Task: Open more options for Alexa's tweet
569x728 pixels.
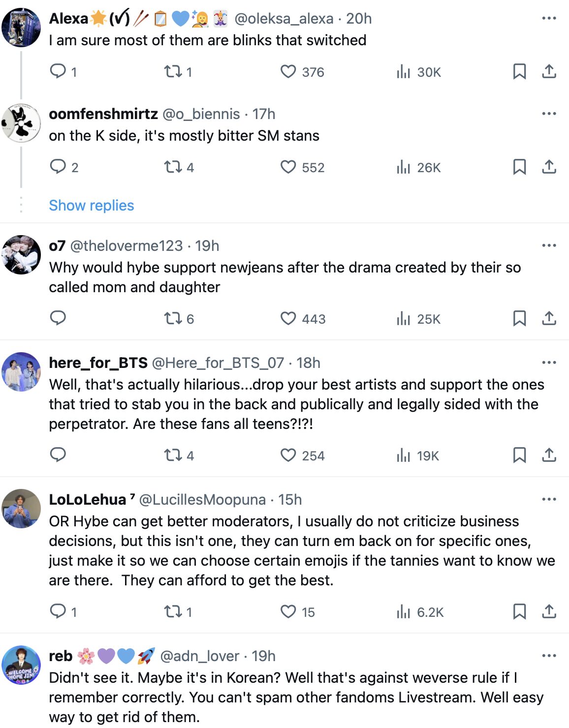Action: (549, 18)
